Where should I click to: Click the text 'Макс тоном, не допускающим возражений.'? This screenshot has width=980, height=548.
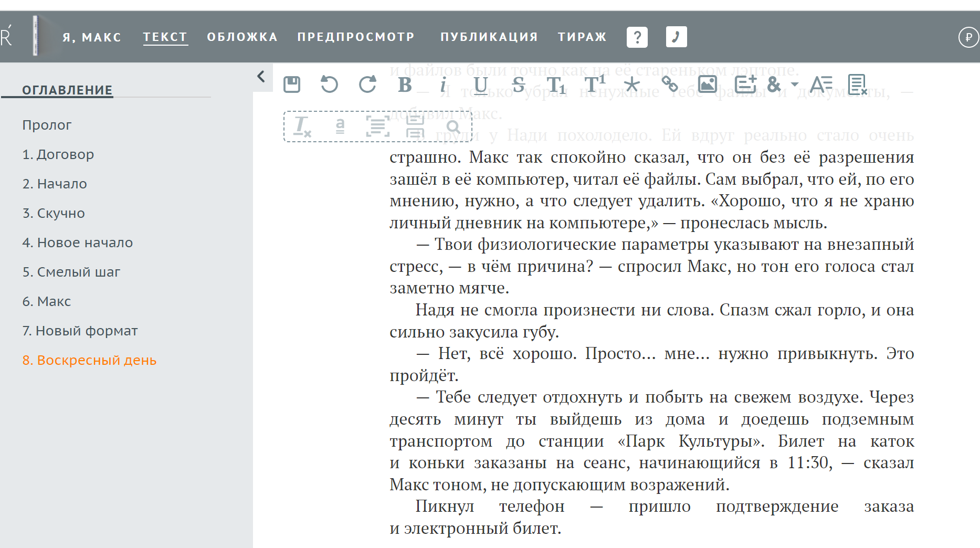point(560,484)
